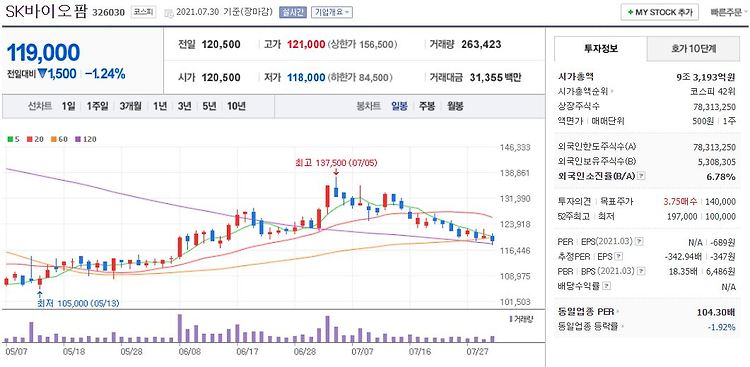
Task: Click the 코스피 42위 ranking value
Action: tap(712, 91)
